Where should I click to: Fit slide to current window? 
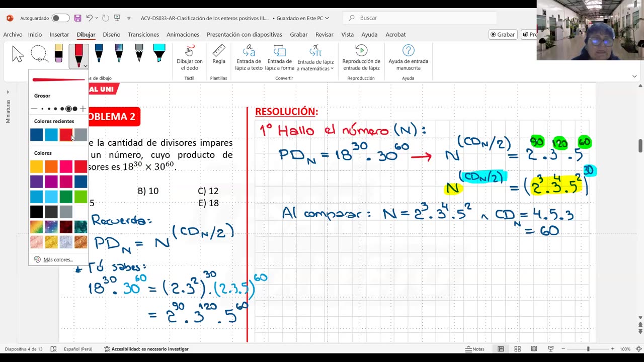[638, 349]
